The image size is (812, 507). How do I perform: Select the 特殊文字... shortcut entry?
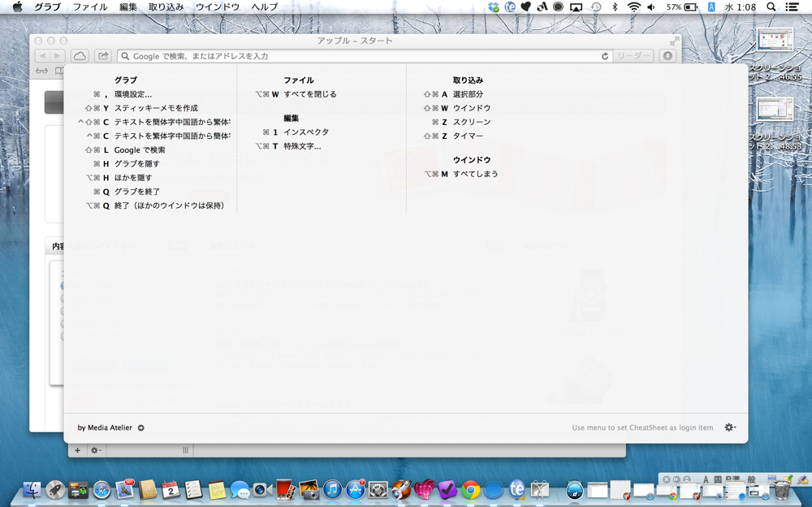point(302,146)
